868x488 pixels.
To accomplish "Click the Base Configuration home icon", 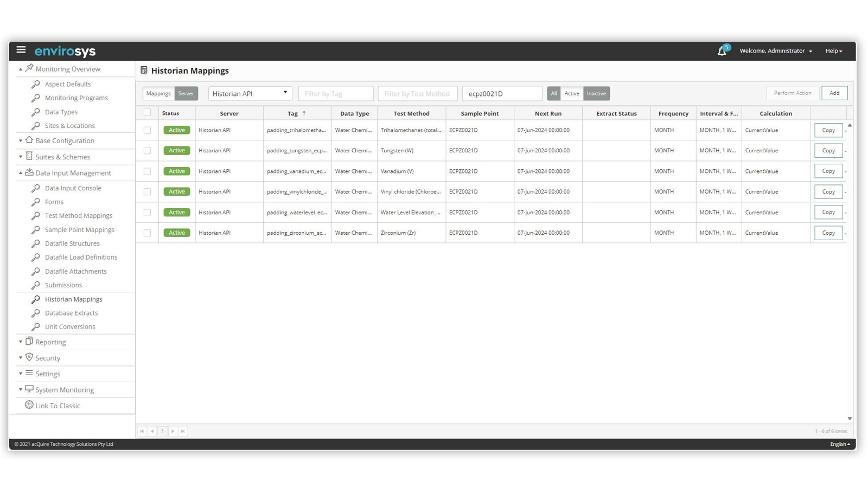I will pos(29,140).
